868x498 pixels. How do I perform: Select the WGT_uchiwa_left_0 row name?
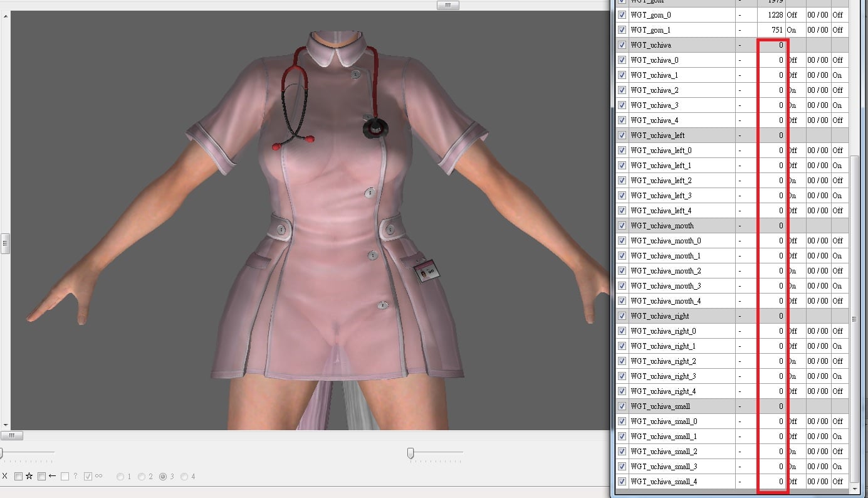point(661,151)
